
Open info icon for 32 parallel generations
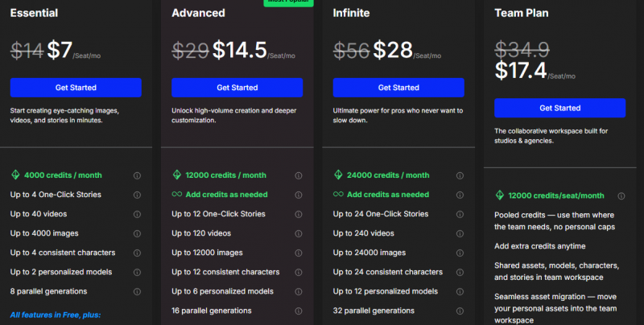[x=460, y=311]
